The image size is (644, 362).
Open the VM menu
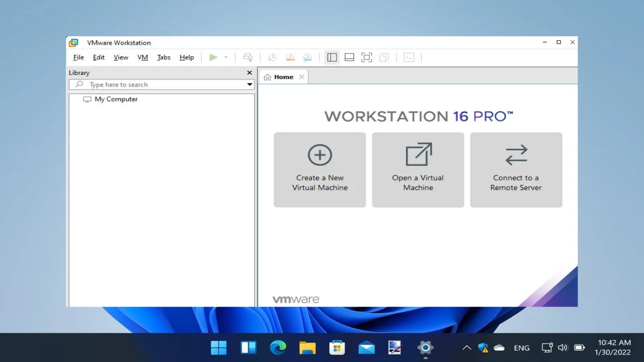(143, 57)
